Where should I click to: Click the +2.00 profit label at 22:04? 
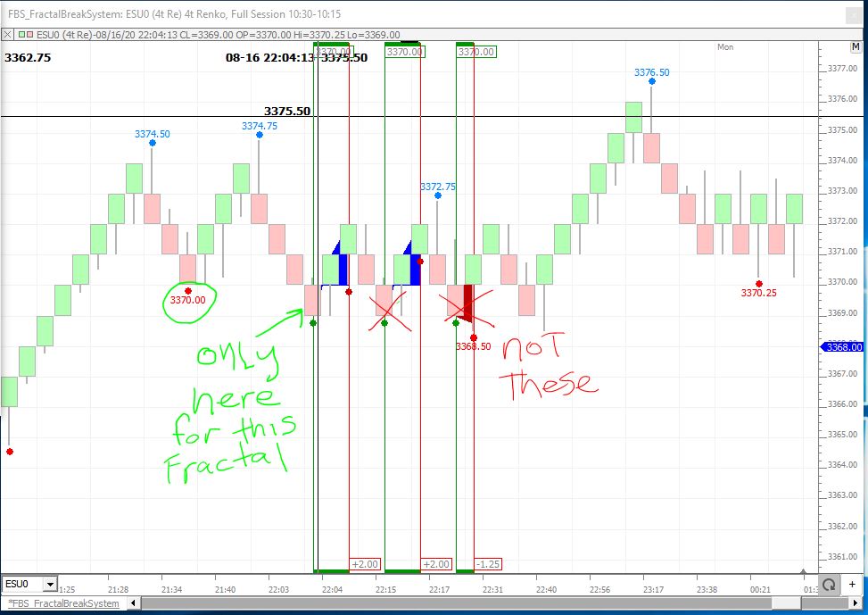coord(366,564)
